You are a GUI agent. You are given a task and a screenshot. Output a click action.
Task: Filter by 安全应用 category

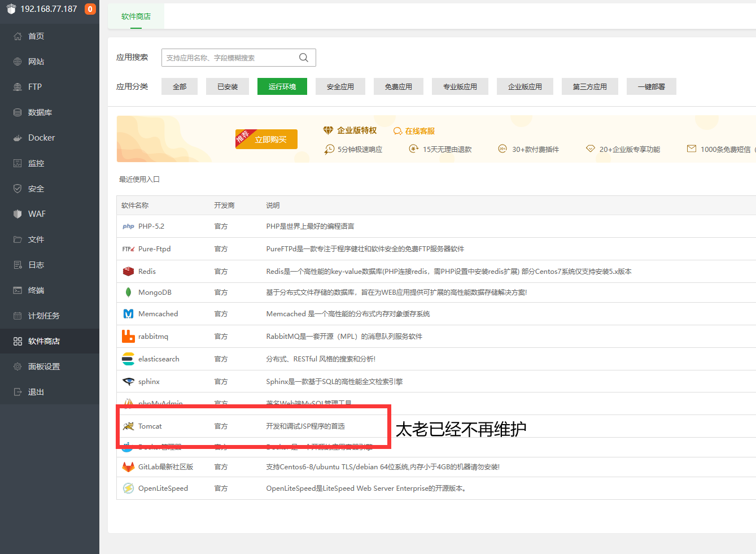pos(340,86)
